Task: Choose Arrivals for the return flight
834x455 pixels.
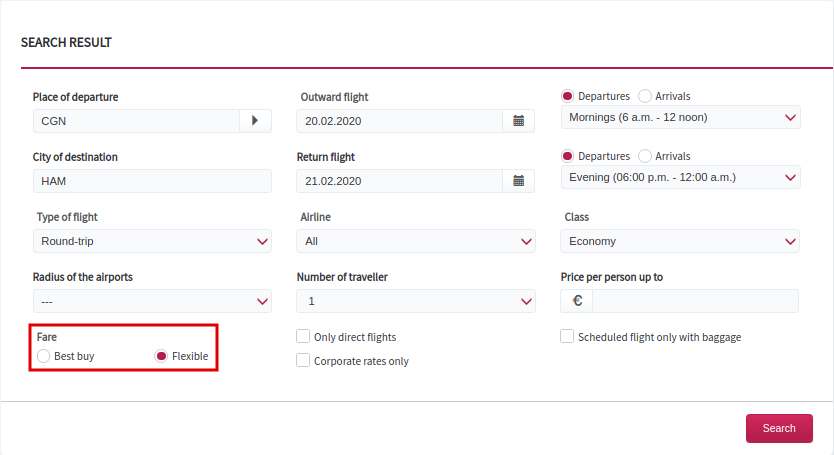Action: (x=645, y=156)
